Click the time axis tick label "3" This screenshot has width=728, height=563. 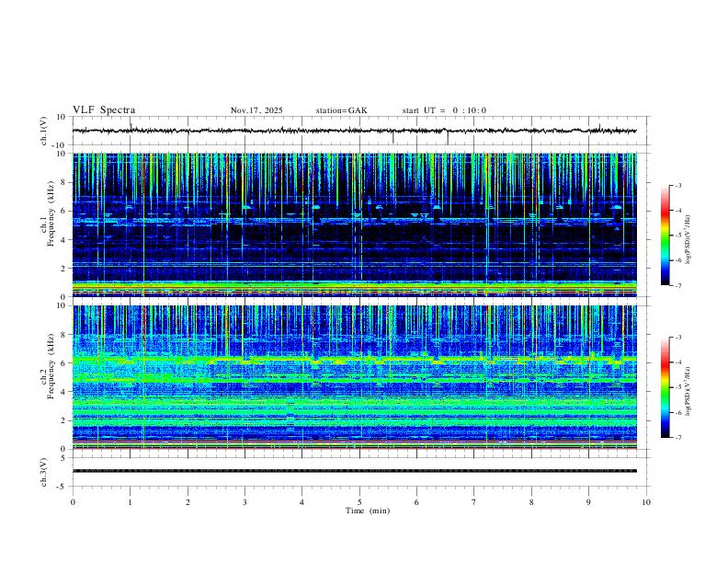[x=245, y=502]
